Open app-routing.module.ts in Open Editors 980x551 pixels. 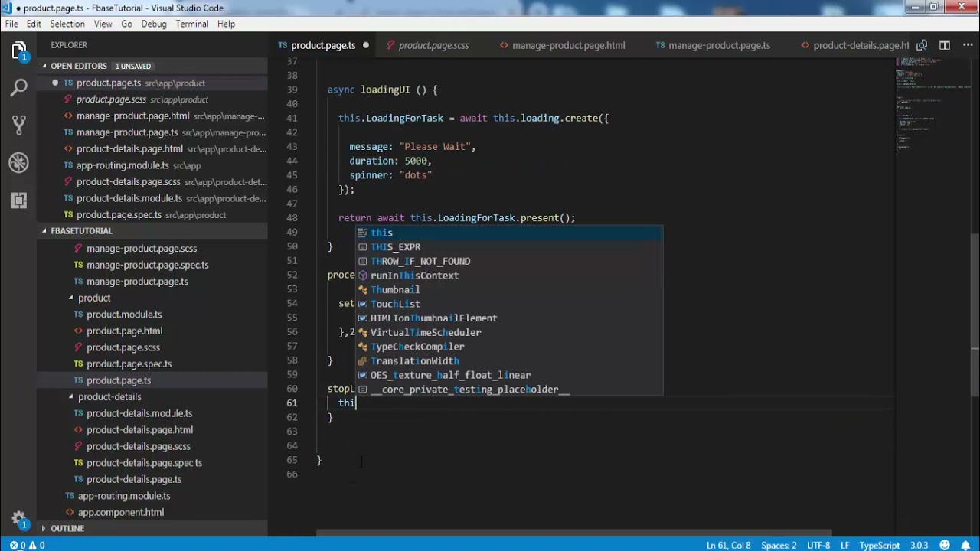(x=152, y=165)
